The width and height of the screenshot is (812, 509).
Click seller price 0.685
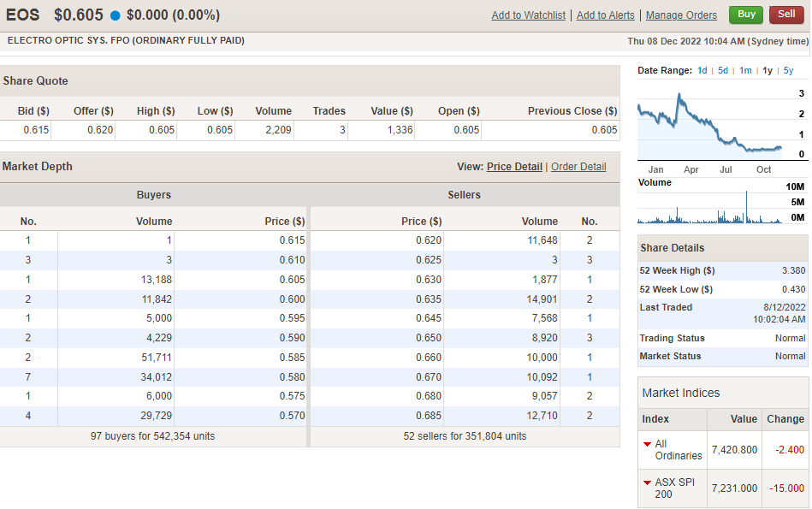point(429,416)
